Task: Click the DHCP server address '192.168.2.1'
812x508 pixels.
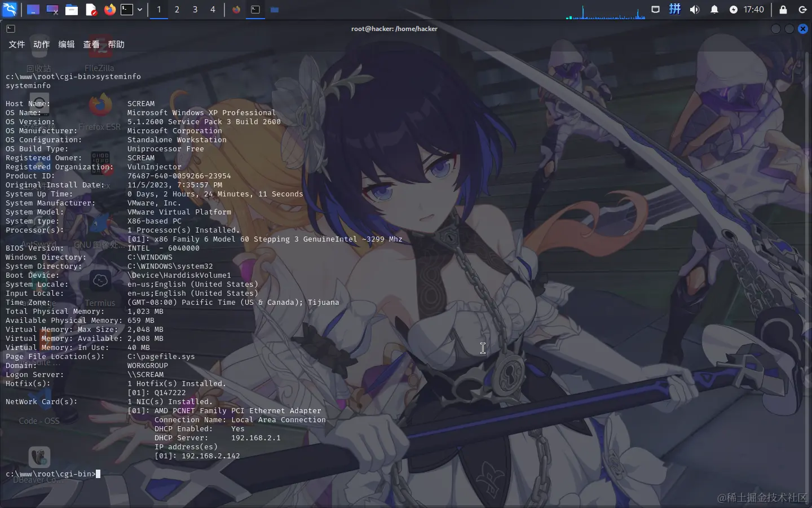Action: coord(256,438)
